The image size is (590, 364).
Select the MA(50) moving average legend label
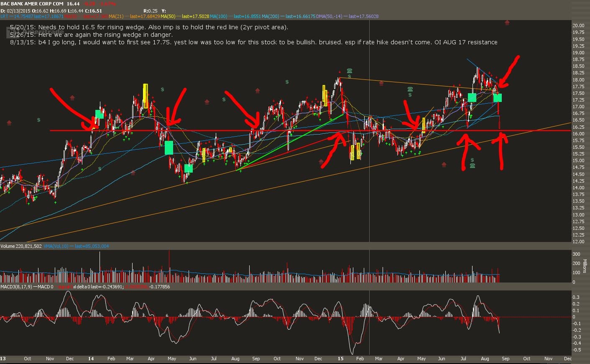click(x=169, y=16)
